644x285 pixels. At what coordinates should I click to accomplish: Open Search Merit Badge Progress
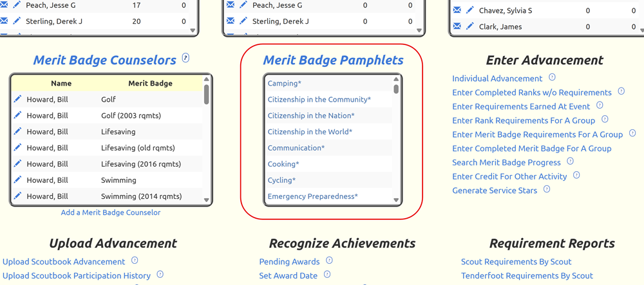tap(506, 162)
